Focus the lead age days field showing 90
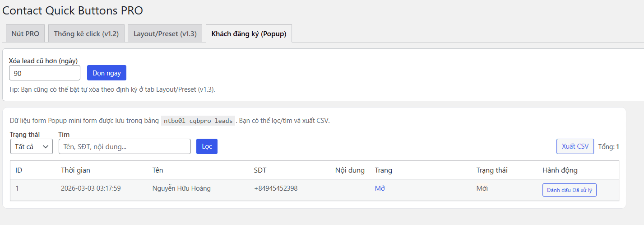The width and height of the screenshot is (644, 225). coord(44,73)
